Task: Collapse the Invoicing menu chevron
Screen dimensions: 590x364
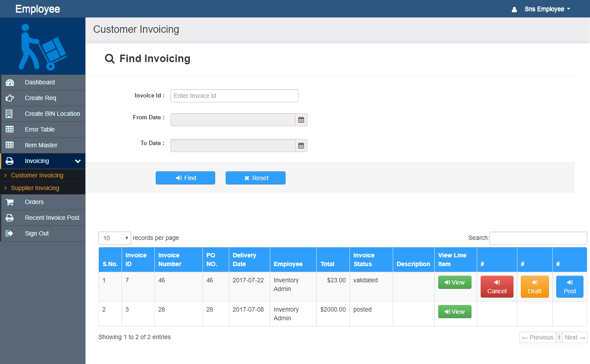Action: coord(78,161)
